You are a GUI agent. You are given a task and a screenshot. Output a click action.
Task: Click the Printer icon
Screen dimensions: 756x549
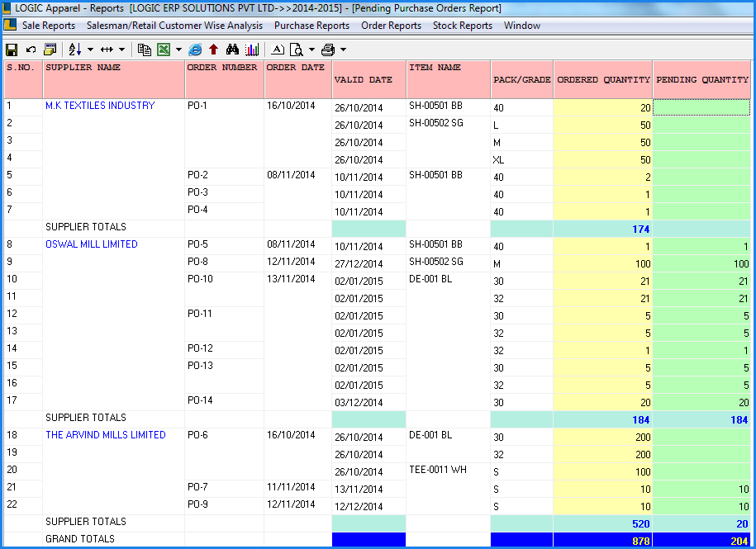(328, 50)
